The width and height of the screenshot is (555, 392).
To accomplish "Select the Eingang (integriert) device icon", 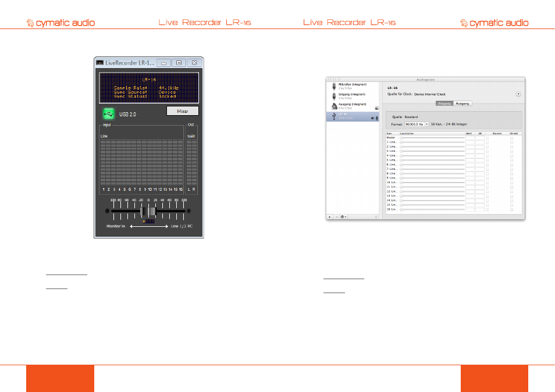I will pyautogui.click(x=334, y=96).
